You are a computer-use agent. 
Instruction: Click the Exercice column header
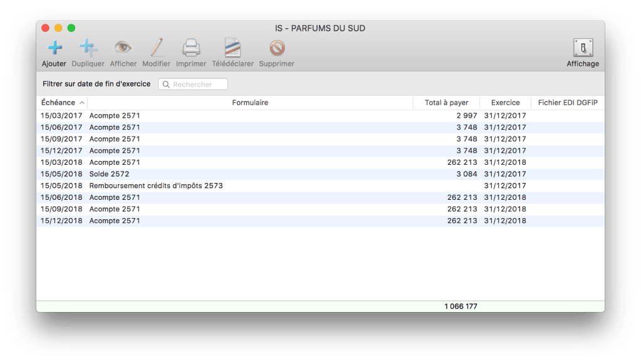click(505, 103)
